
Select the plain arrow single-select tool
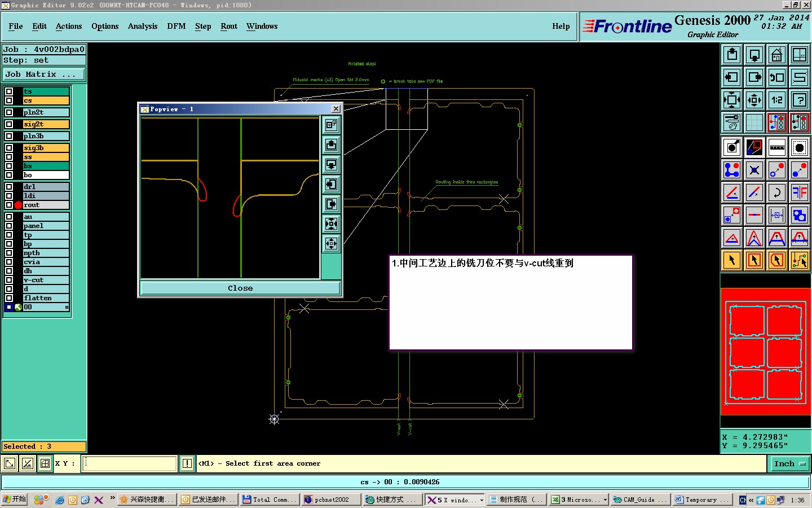coord(732,260)
